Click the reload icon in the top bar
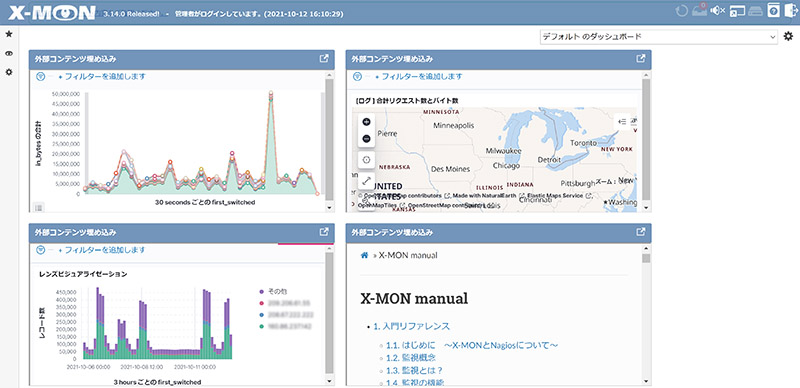 click(x=682, y=10)
